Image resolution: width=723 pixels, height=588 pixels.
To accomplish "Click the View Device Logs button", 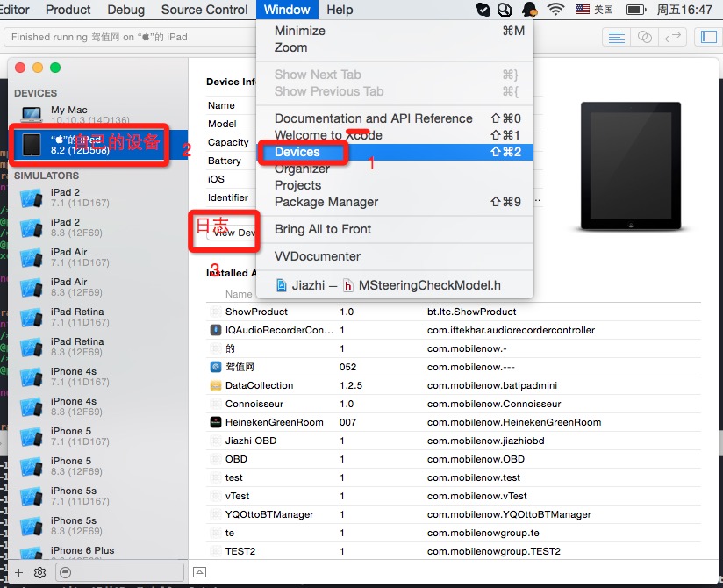I will (x=232, y=233).
